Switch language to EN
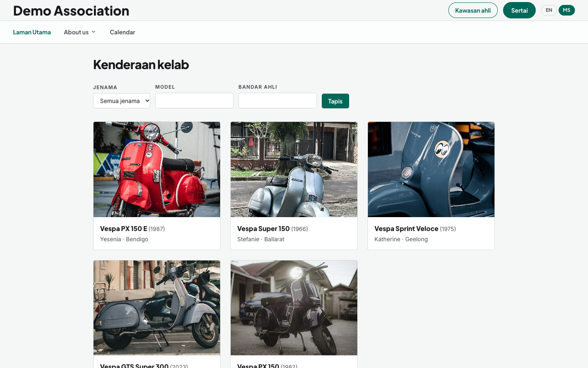Viewport: 588px width, 368px height. click(x=549, y=10)
